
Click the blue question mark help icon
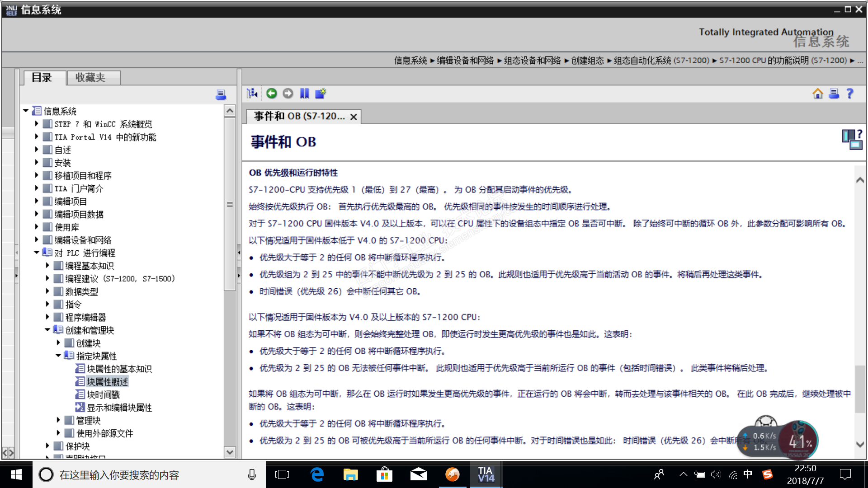(x=850, y=94)
